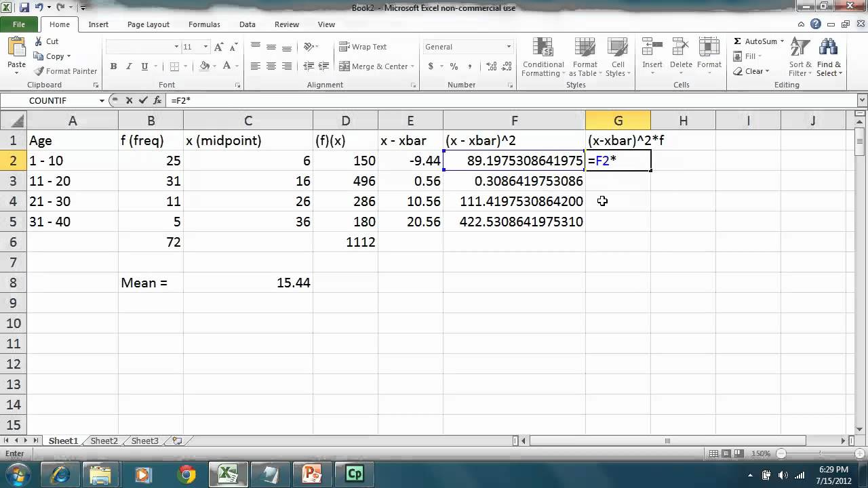Apply the Font Color swatch
This screenshot has height=488, width=868.
[226, 66]
